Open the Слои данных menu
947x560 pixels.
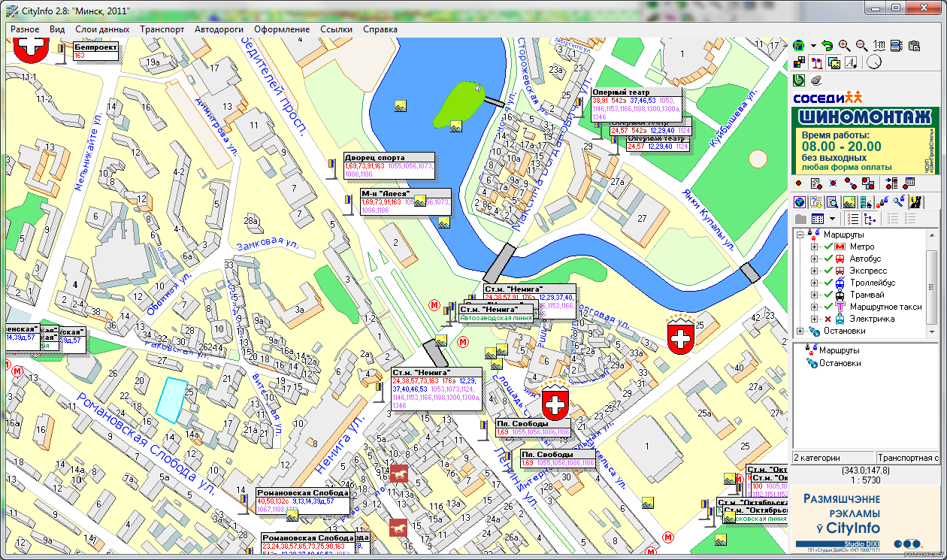(x=102, y=29)
